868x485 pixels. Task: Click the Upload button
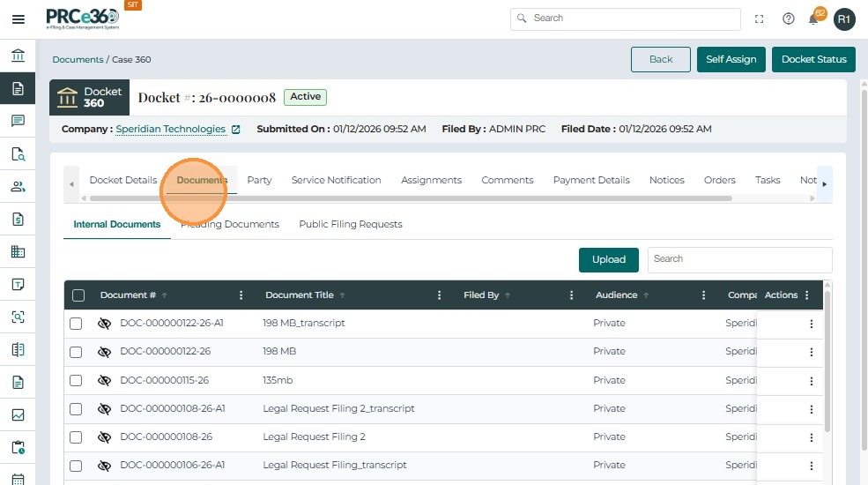tap(608, 259)
